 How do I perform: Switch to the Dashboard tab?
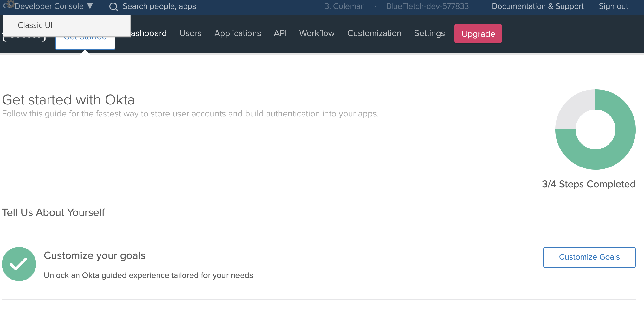click(149, 33)
